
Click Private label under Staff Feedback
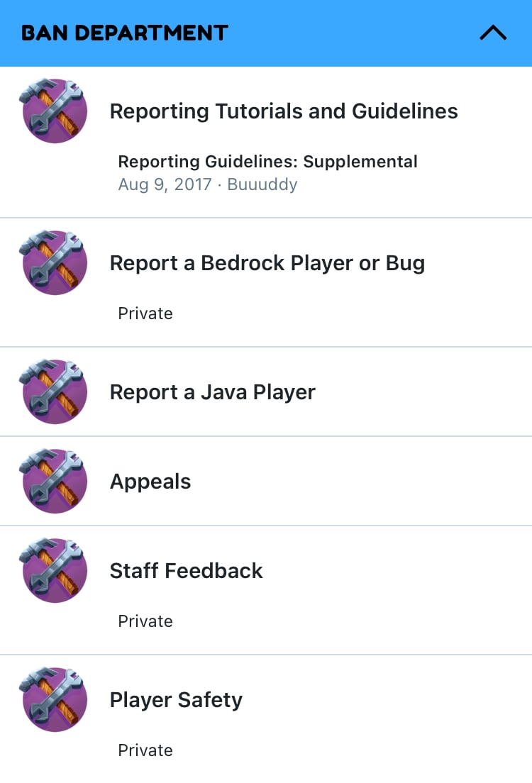[x=145, y=621]
